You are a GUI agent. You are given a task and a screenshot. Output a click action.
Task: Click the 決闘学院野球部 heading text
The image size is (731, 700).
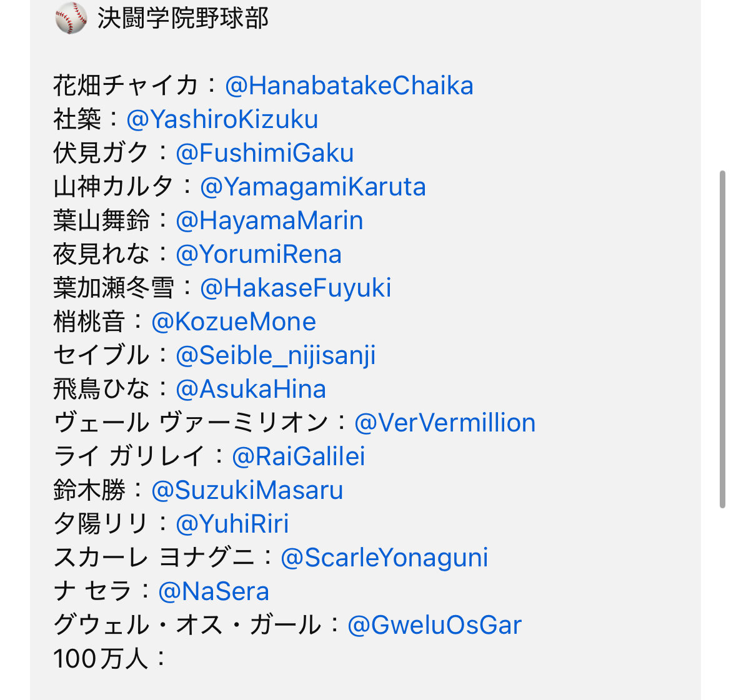183,18
